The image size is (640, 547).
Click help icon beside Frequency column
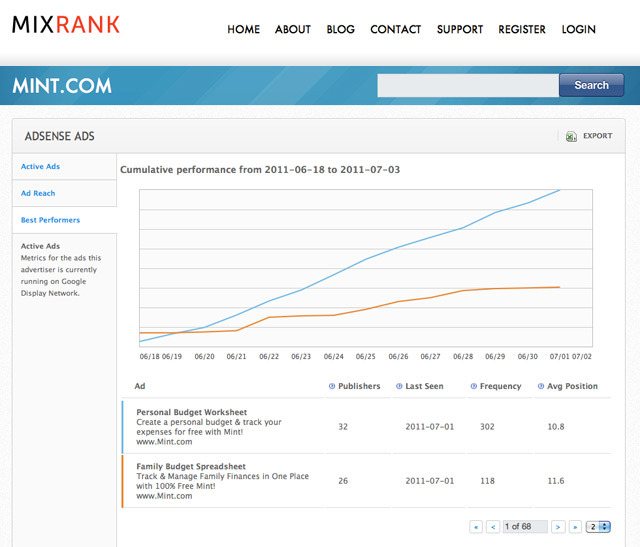(473, 386)
